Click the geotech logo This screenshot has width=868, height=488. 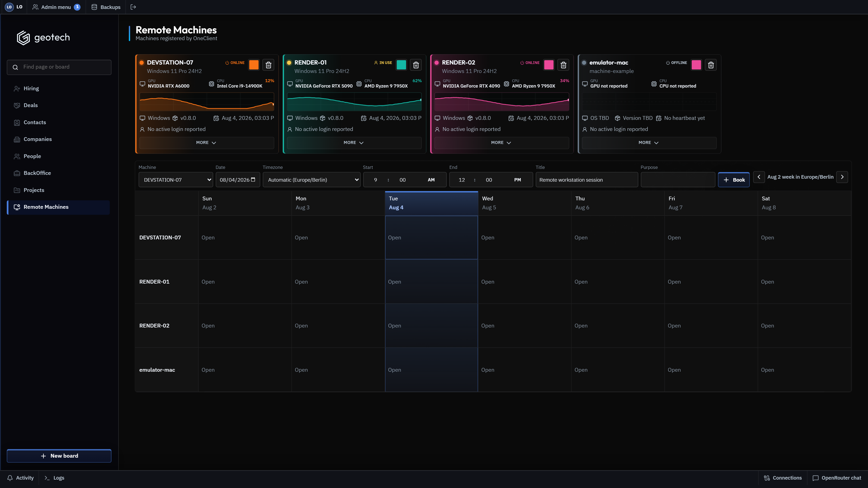pyautogui.click(x=43, y=37)
